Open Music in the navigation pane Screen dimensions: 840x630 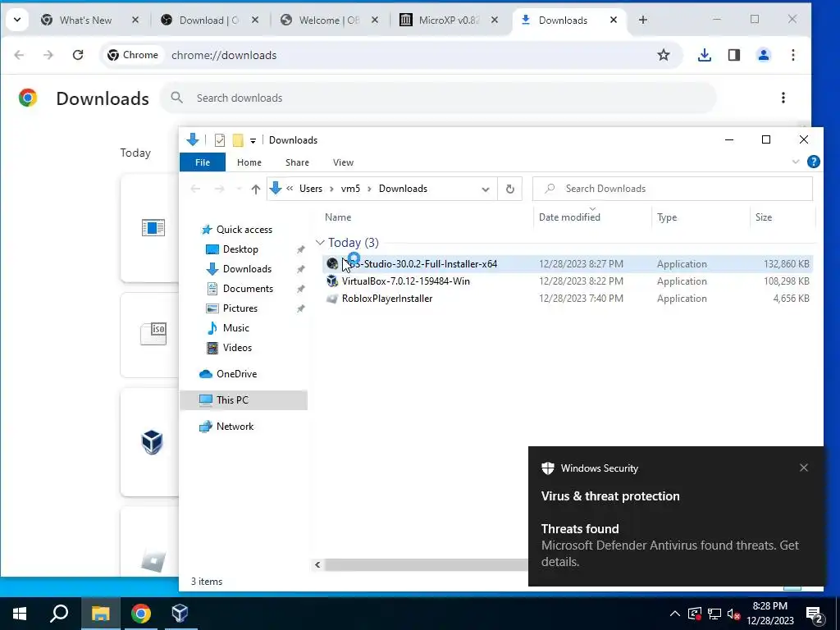(235, 328)
